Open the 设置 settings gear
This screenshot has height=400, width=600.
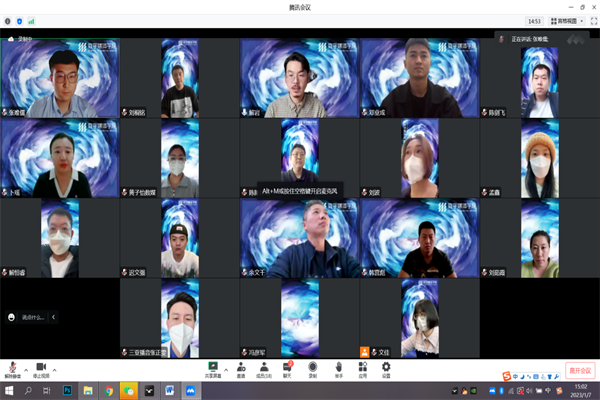click(386, 370)
